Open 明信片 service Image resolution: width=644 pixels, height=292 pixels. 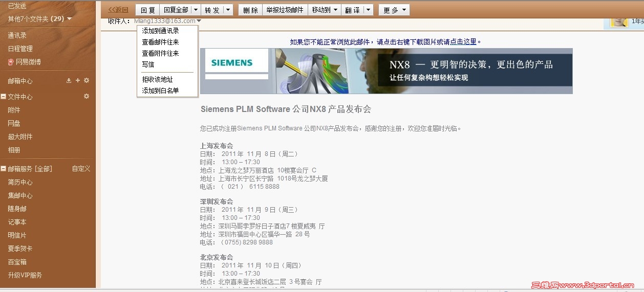point(17,235)
